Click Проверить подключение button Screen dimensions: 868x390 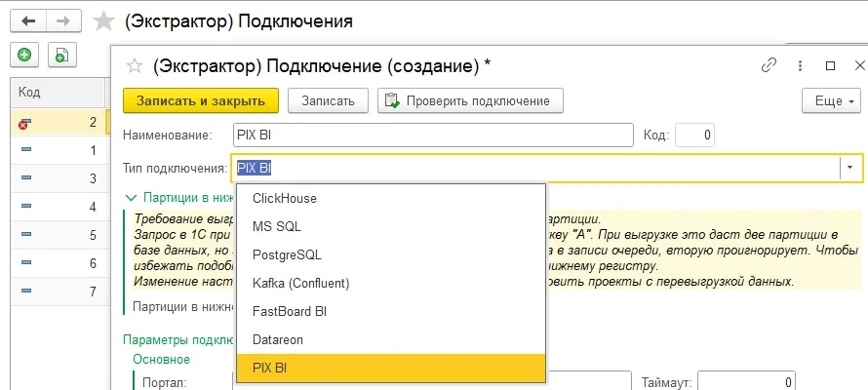470,100
